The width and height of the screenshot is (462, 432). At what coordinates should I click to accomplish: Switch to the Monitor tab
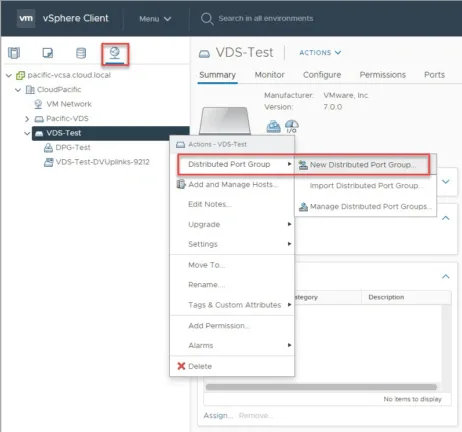(269, 75)
